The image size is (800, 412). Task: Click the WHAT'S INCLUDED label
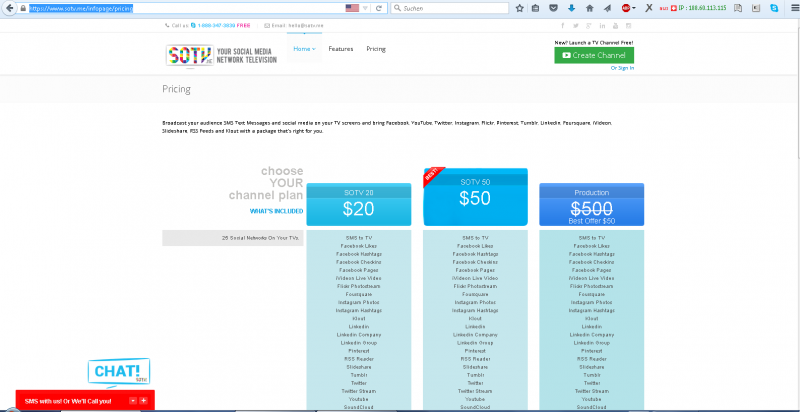pyautogui.click(x=276, y=211)
